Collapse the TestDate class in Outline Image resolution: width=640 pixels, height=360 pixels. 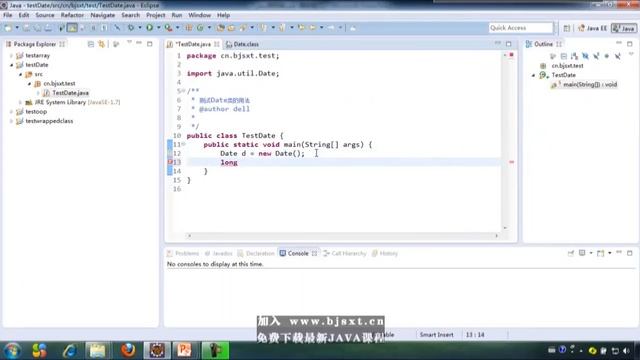coord(533,76)
